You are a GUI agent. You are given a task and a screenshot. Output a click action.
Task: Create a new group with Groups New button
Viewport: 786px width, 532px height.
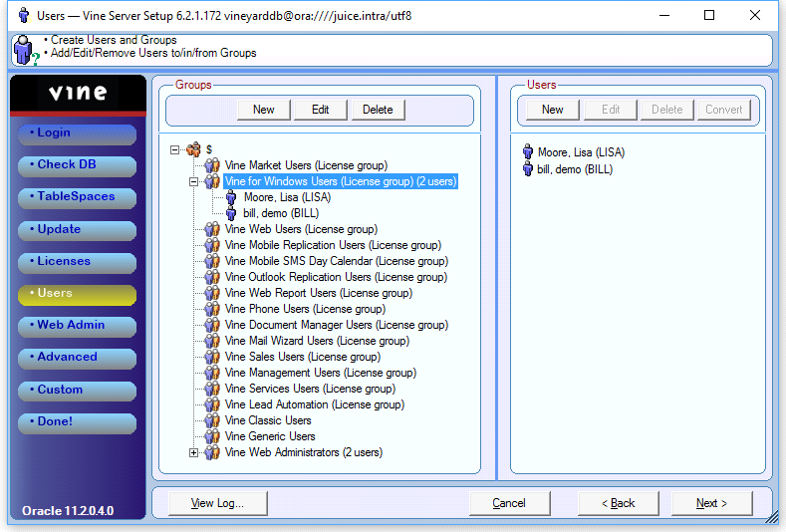(x=264, y=110)
